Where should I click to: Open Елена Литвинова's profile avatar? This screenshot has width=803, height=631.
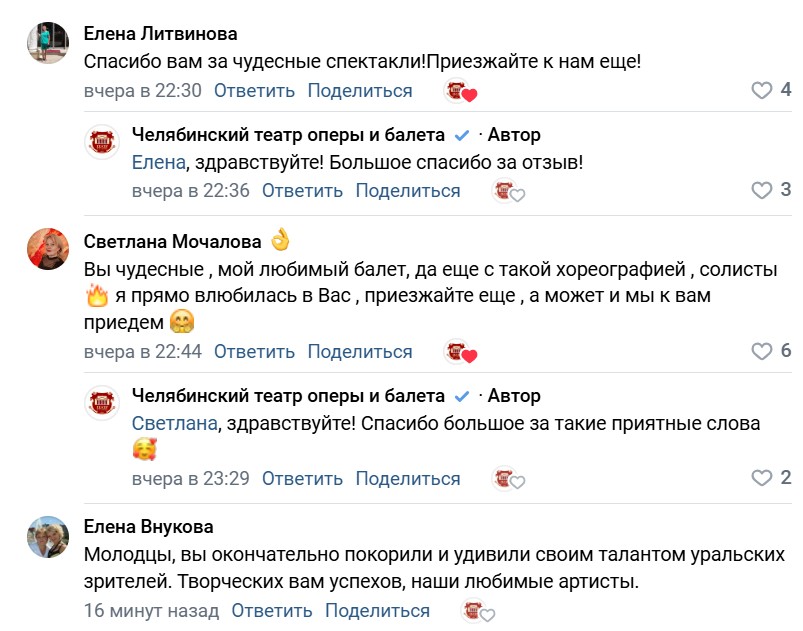(x=47, y=43)
